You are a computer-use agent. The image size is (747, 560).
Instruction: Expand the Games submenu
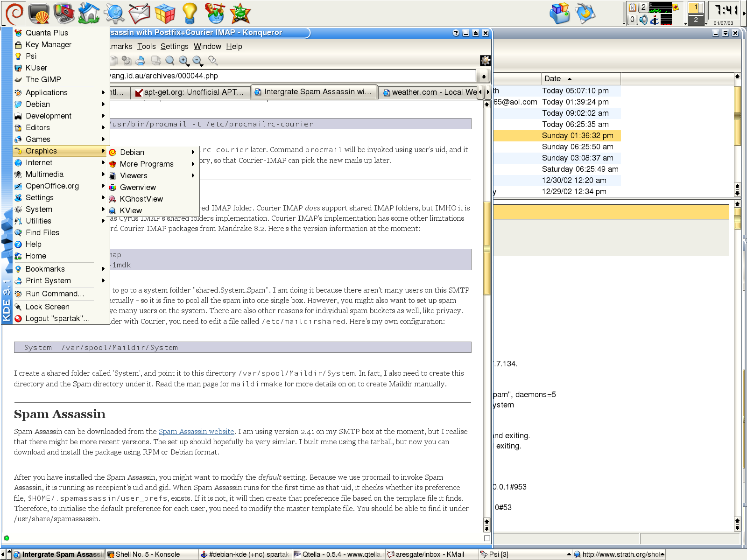(x=61, y=139)
